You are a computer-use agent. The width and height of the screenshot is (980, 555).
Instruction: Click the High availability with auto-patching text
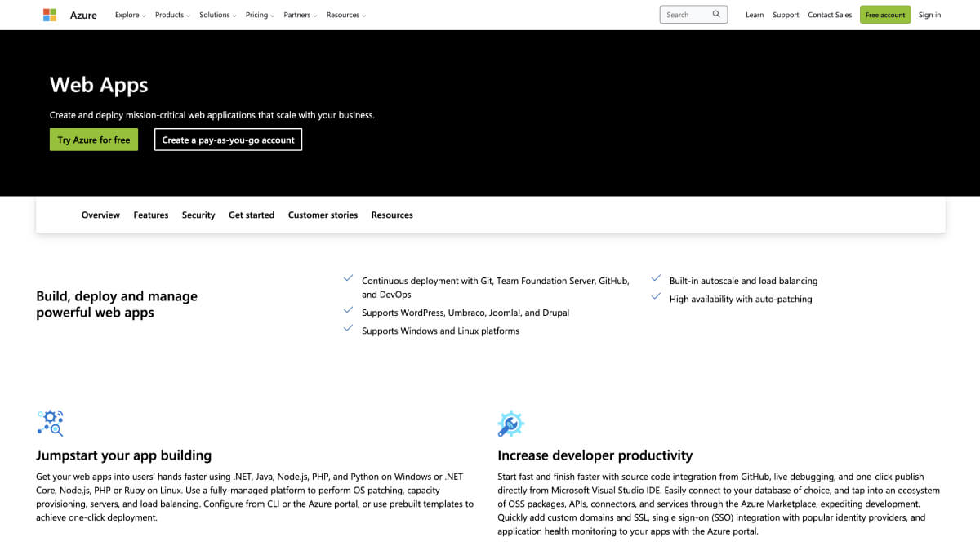(741, 299)
